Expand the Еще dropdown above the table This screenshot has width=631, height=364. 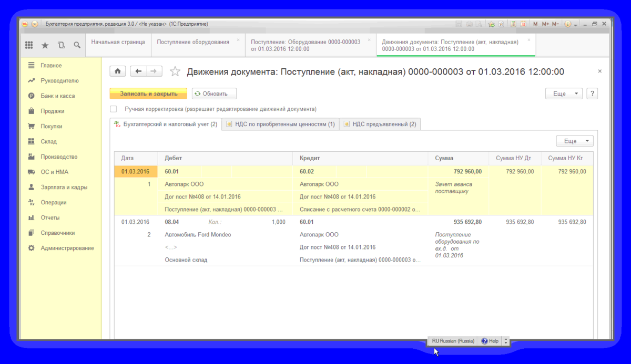pos(575,141)
